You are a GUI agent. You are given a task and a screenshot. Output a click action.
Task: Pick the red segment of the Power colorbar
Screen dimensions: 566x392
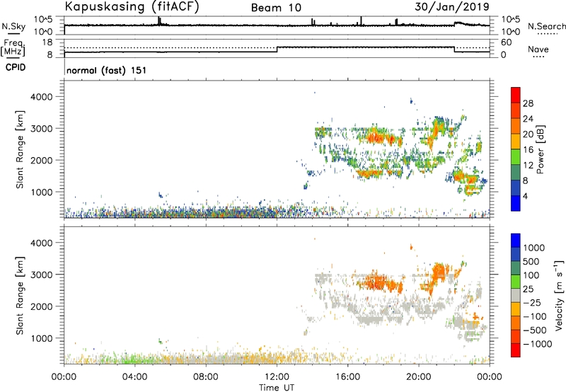[x=516, y=95]
